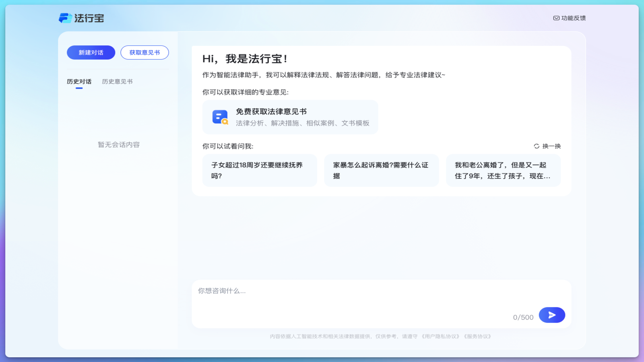The height and width of the screenshot is (362, 644).
Task: Click the 暂无会话内容 empty state text
Action: [118, 144]
